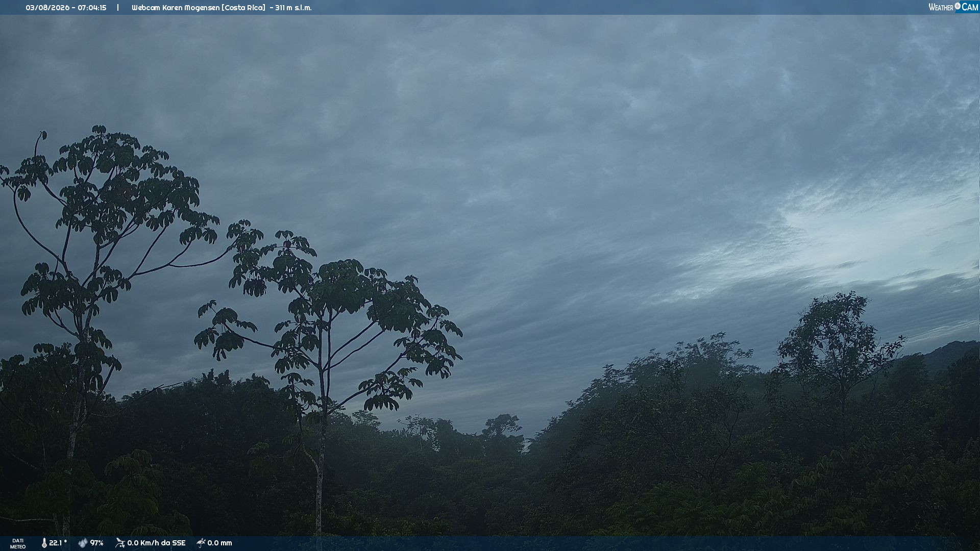This screenshot has height=551, width=980.
Task: Click the thermometer temperature icon
Action: point(44,543)
